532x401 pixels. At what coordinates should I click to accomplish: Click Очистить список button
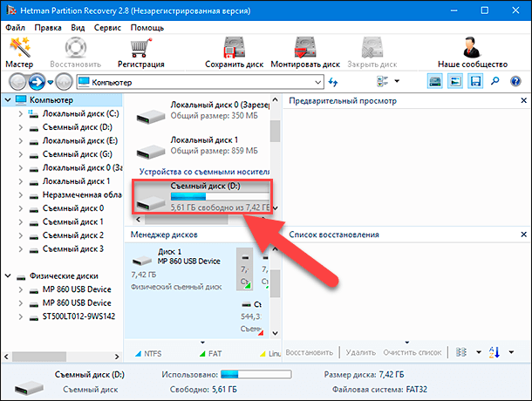pos(413,352)
